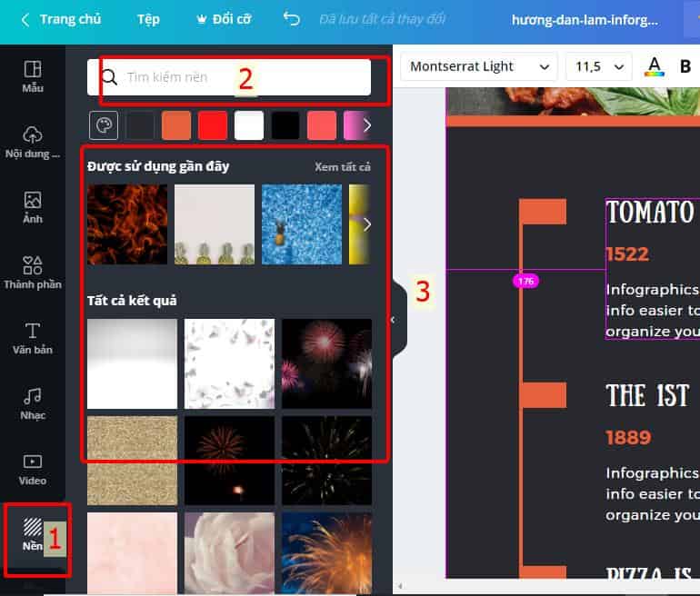The image size is (700, 596).
Task: Open the Video sidebar tab
Action: click(33, 469)
